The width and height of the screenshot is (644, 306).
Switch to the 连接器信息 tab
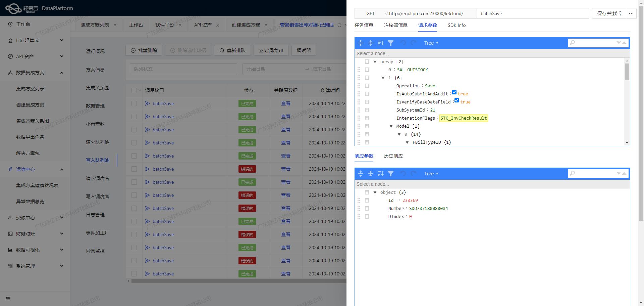pos(396,25)
